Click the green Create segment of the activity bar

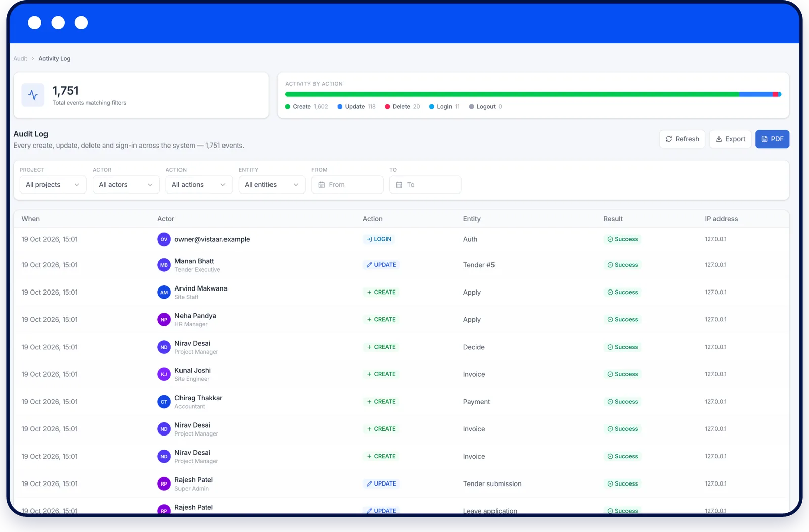click(512, 94)
